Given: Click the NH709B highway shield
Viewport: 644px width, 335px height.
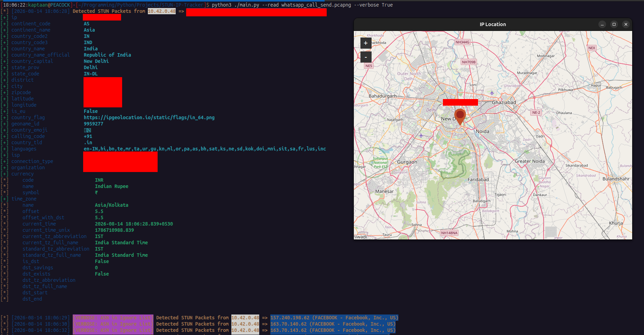Looking at the screenshot, I should pyautogui.click(x=469, y=62).
